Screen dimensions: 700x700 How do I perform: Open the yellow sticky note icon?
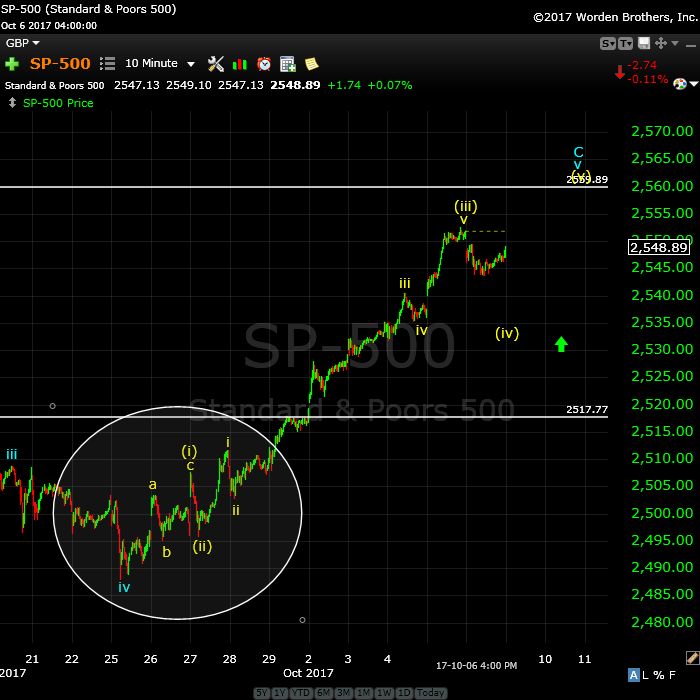pos(312,64)
